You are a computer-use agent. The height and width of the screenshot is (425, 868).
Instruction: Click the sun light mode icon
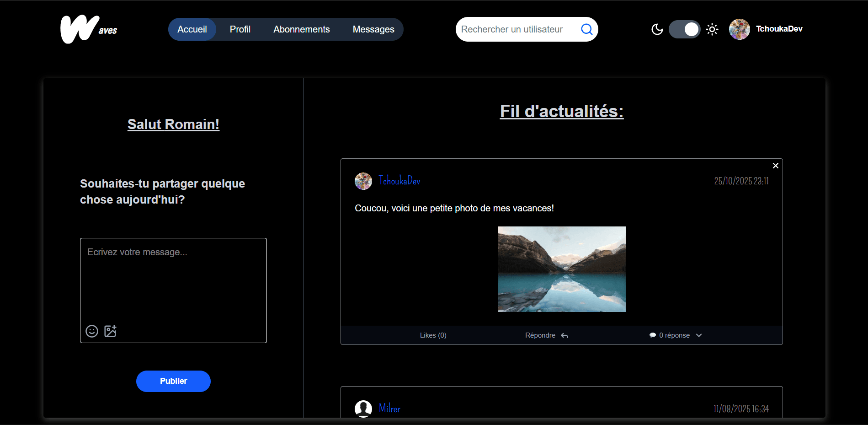[712, 29]
